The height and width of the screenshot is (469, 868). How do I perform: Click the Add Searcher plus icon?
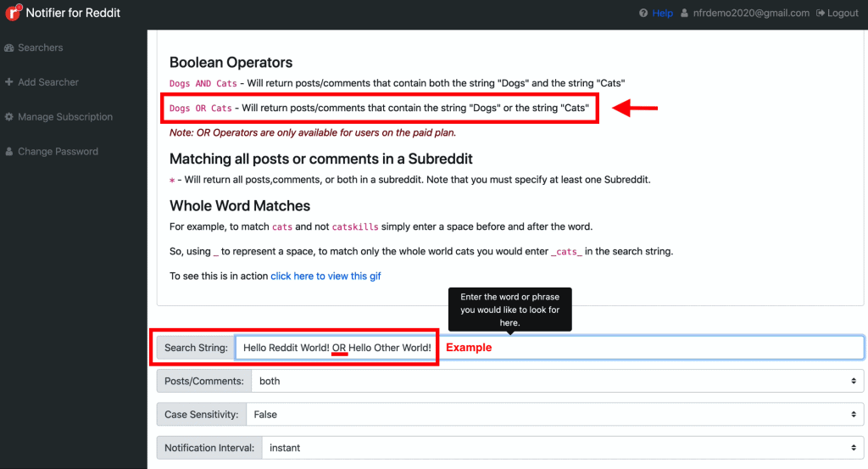tap(8, 82)
